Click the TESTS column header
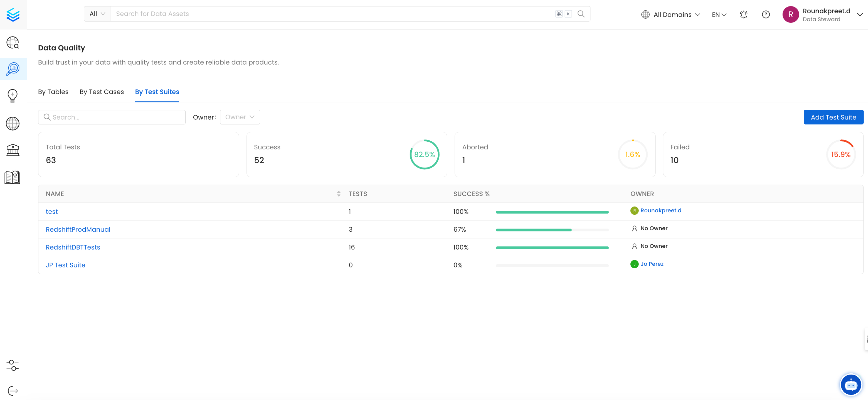 (358, 194)
